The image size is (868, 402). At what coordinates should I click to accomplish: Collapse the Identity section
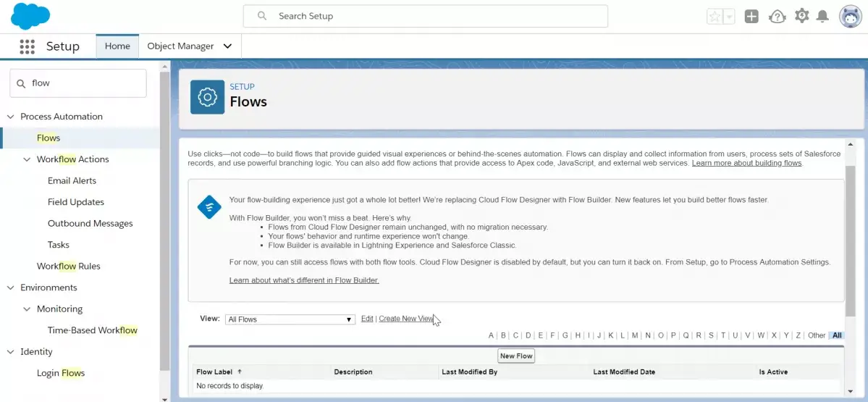tap(11, 352)
